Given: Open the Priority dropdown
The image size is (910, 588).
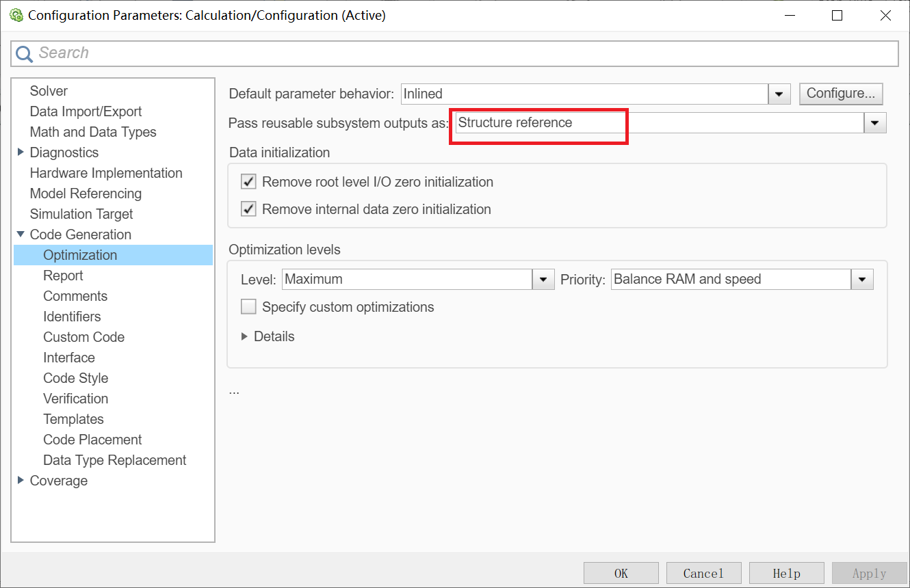Looking at the screenshot, I should [861, 279].
